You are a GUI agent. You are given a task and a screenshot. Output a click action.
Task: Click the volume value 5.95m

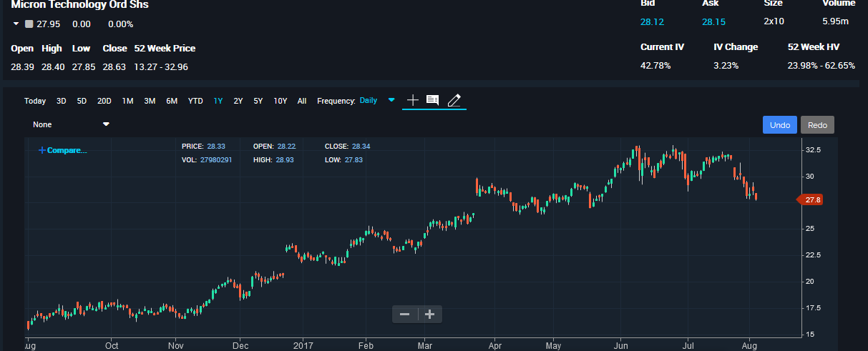pyautogui.click(x=836, y=21)
